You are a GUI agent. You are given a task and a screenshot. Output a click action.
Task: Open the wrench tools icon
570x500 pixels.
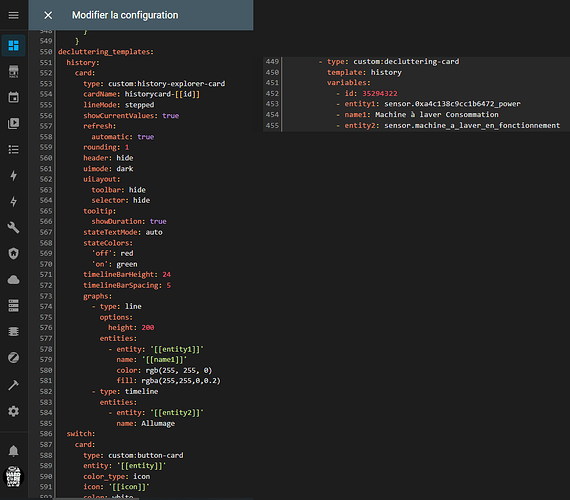click(13, 228)
